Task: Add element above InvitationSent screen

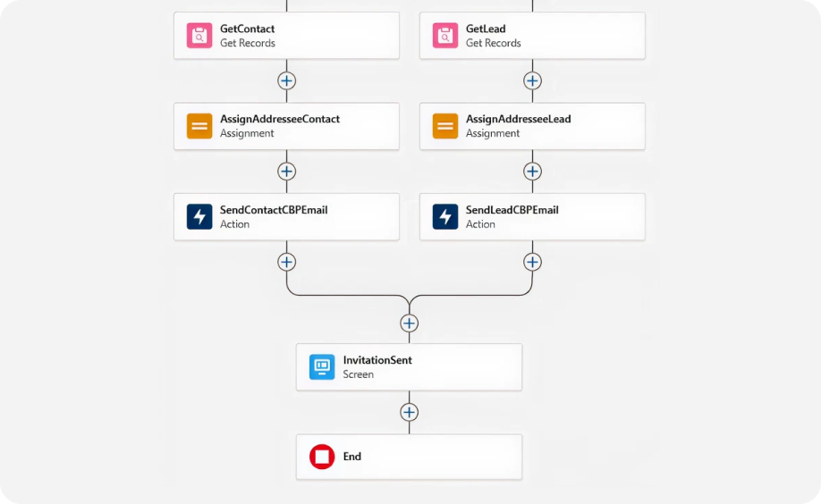Action: tap(409, 323)
